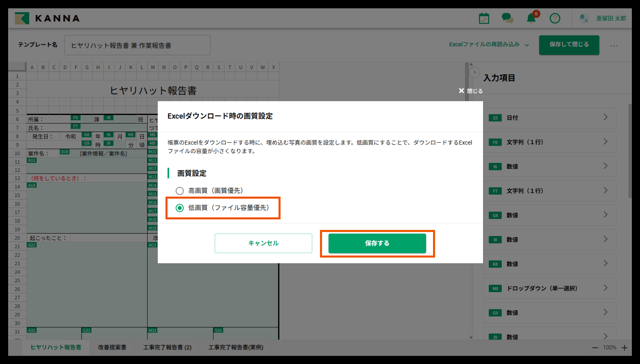Viewport: 640px width, 364px height.
Task: Click the help question mark icon
Action: tap(555, 18)
